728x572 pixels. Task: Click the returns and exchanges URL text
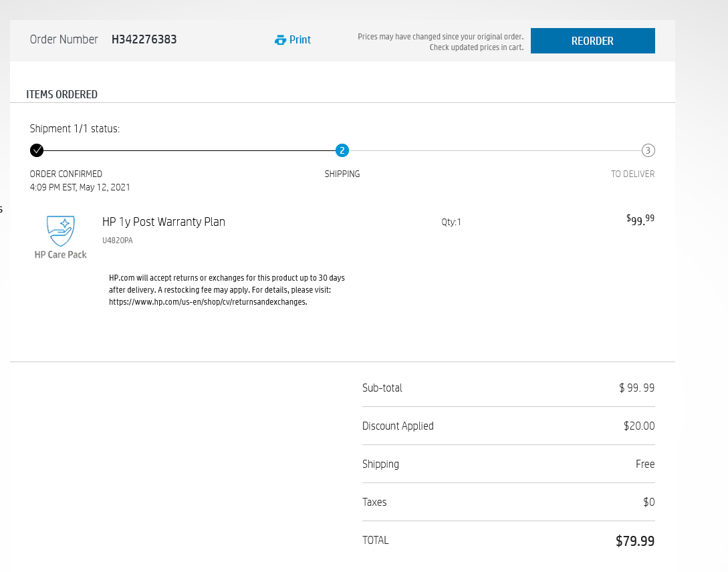(208, 301)
